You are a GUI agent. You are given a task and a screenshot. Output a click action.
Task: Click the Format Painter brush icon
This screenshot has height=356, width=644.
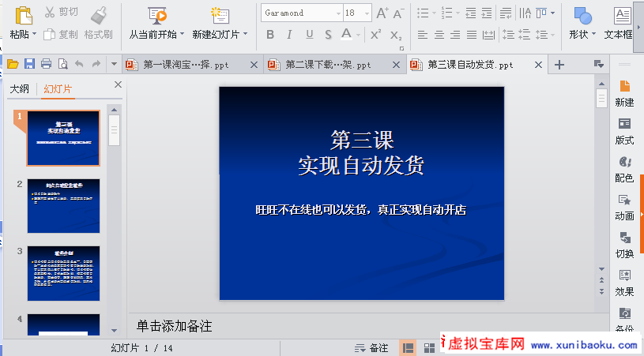(99, 15)
